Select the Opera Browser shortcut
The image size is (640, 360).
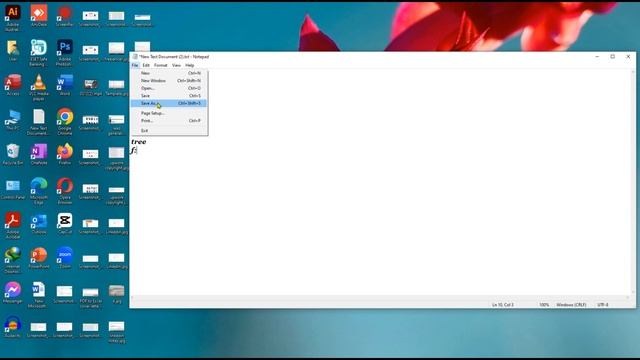tap(64, 191)
